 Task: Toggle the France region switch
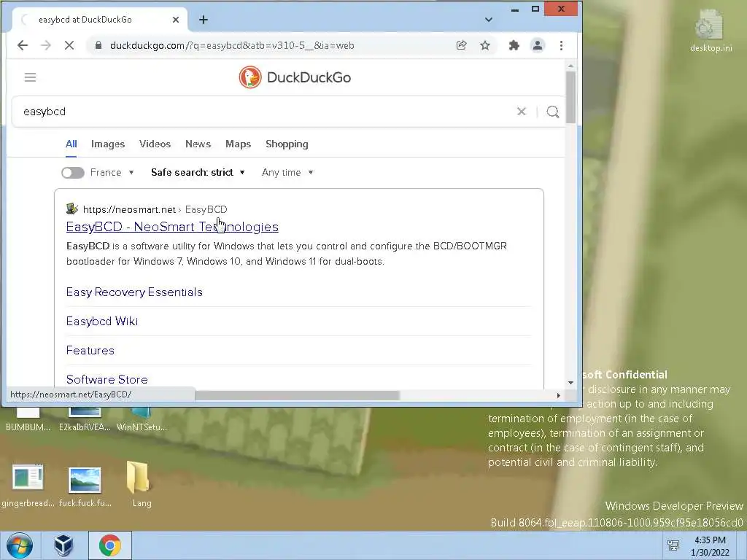(x=73, y=172)
